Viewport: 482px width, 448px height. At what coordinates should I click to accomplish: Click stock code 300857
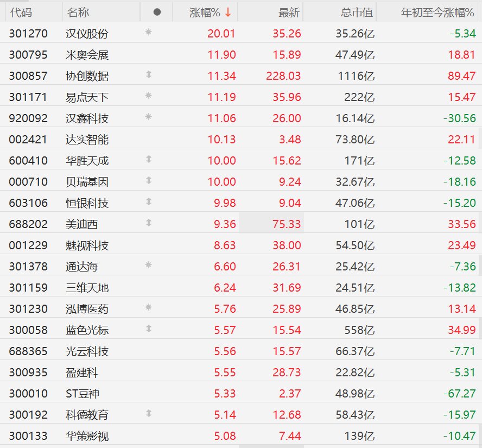tap(28, 76)
